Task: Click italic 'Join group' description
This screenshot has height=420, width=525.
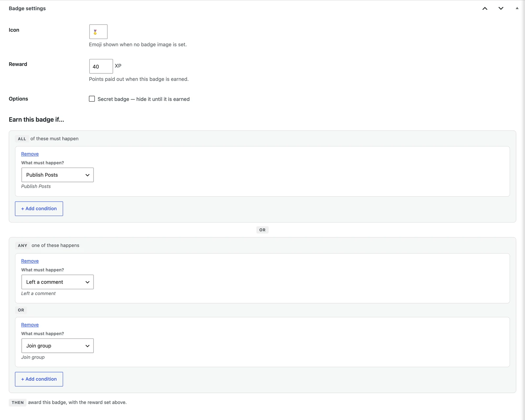Action: [33, 357]
